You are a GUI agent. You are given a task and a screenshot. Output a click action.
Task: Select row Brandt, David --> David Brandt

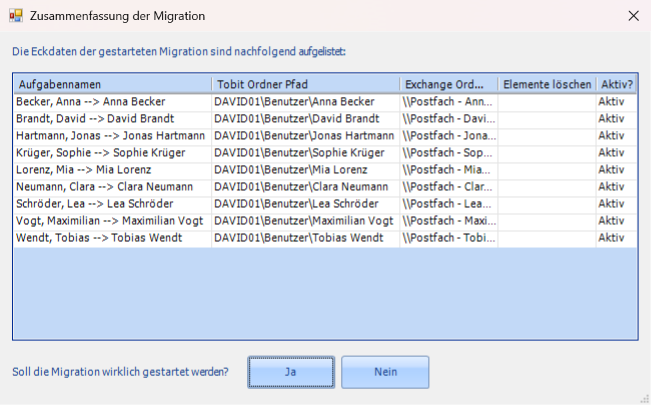pos(325,119)
